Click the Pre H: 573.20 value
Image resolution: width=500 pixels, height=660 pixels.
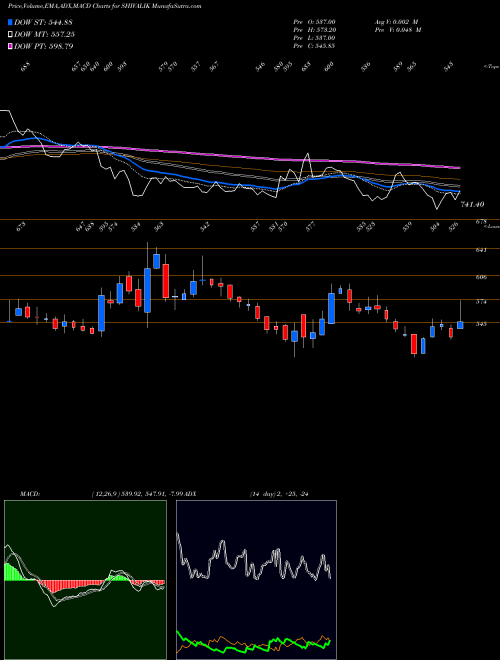314,30
